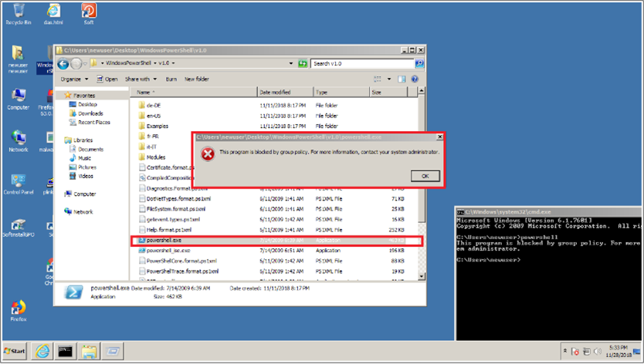Select Recycle Bin desktop icon
This screenshot has width=644, height=364.
[19, 15]
